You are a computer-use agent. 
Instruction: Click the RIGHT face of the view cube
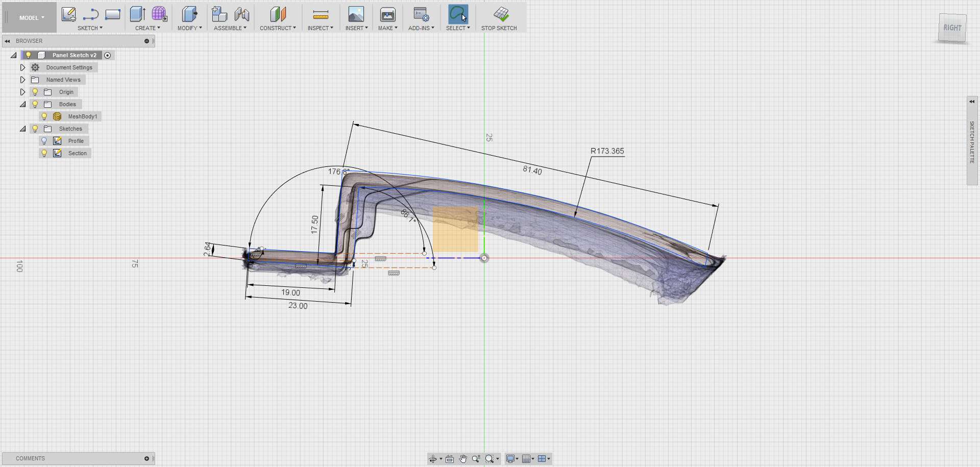(x=952, y=28)
